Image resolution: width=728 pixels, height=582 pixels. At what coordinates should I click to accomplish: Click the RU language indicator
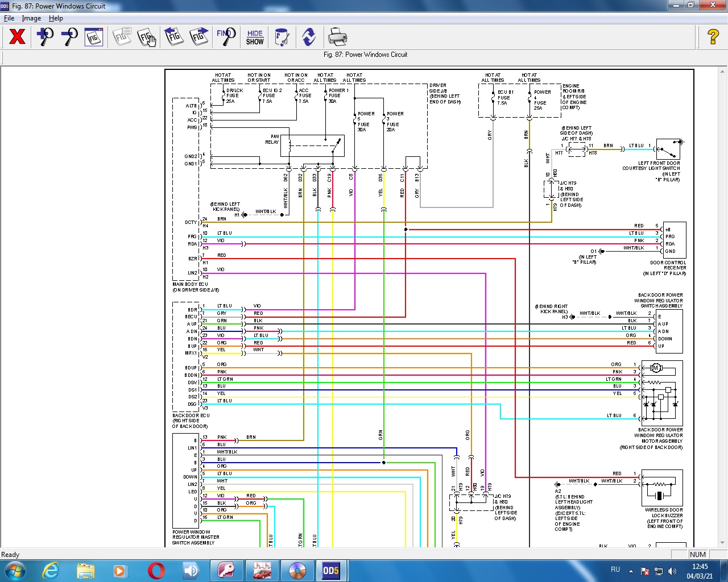point(615,569)
